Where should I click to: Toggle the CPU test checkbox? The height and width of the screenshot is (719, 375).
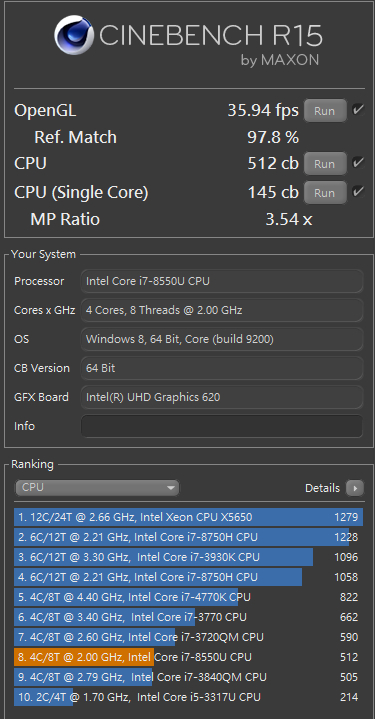click(x=358, y=163)
